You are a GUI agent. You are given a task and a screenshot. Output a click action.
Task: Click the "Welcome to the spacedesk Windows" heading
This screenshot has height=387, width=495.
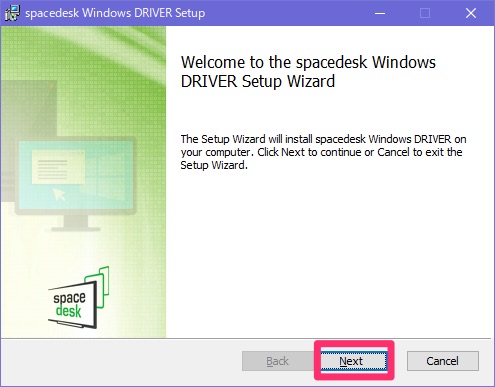[x=308, y=71]
